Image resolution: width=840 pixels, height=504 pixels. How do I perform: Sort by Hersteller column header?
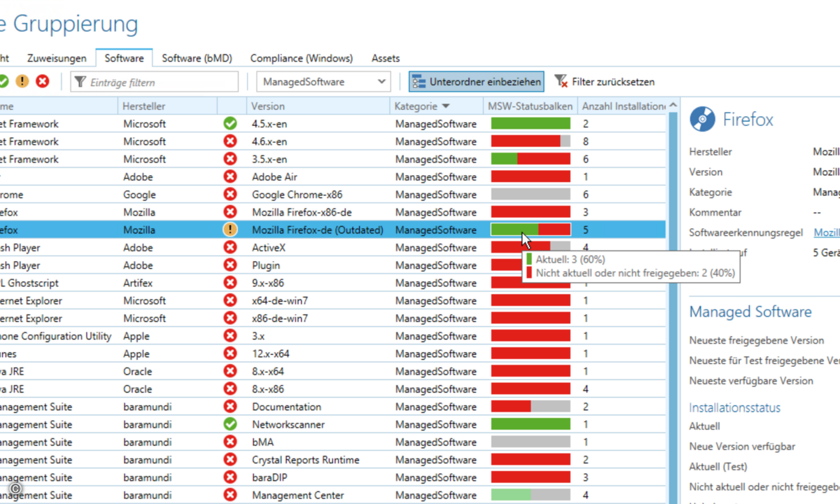(167, 106)
